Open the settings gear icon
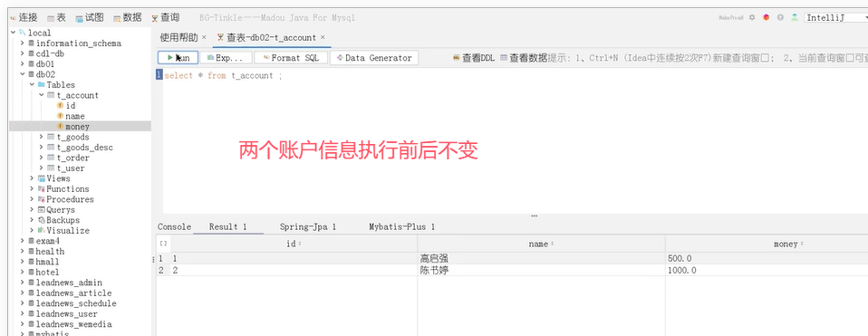868x336 pixels. click(x=752, y=17)
